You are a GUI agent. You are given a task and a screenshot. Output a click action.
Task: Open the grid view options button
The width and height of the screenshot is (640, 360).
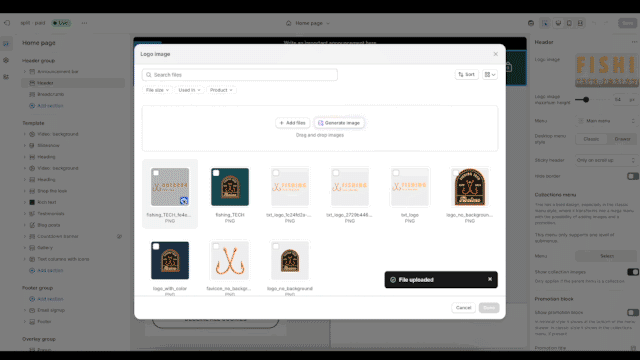pyautogui.click(x=490, y=75)
